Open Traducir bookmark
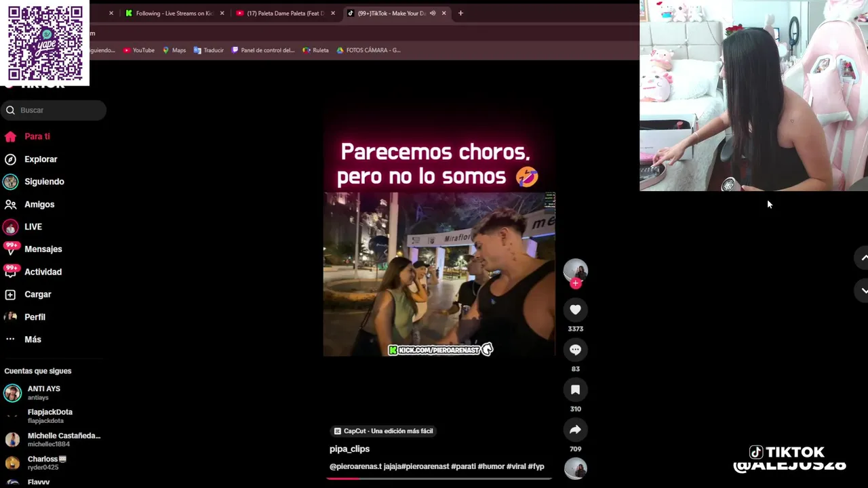The image size is (868, 488). (209, 50)
